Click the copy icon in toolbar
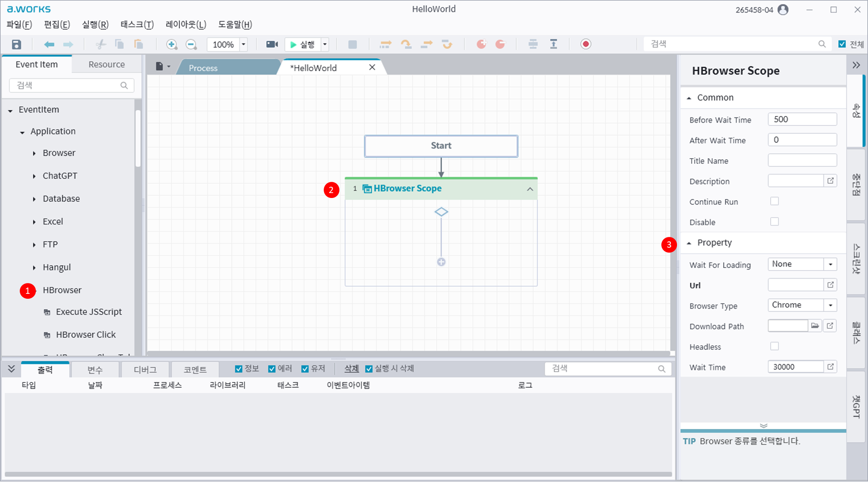 [x=120, y=44]
